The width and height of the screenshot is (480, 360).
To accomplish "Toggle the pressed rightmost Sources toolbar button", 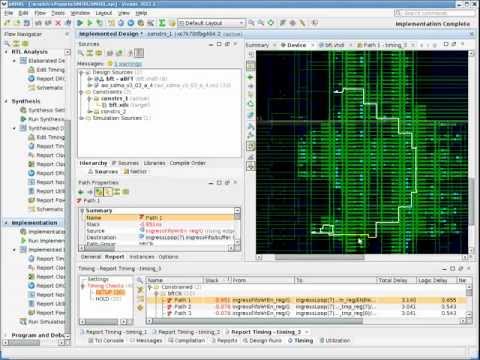I will click(x=139, y=53).
